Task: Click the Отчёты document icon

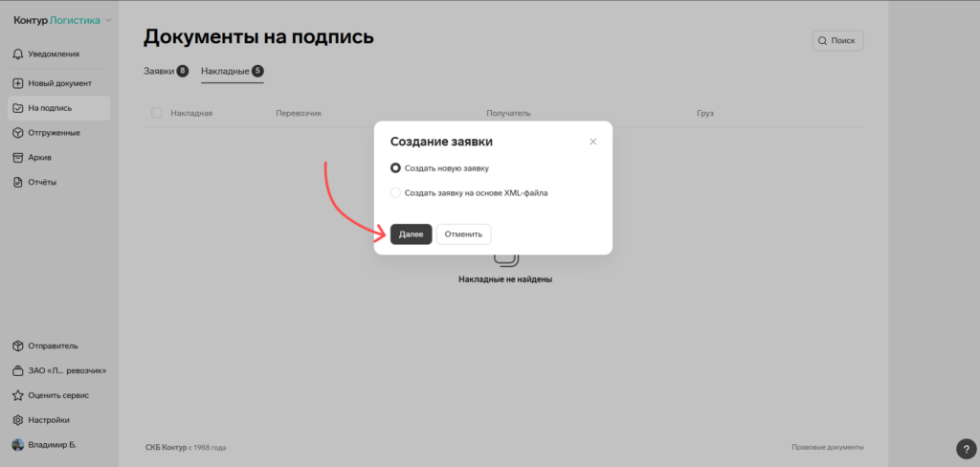Action: click(18, 183)
